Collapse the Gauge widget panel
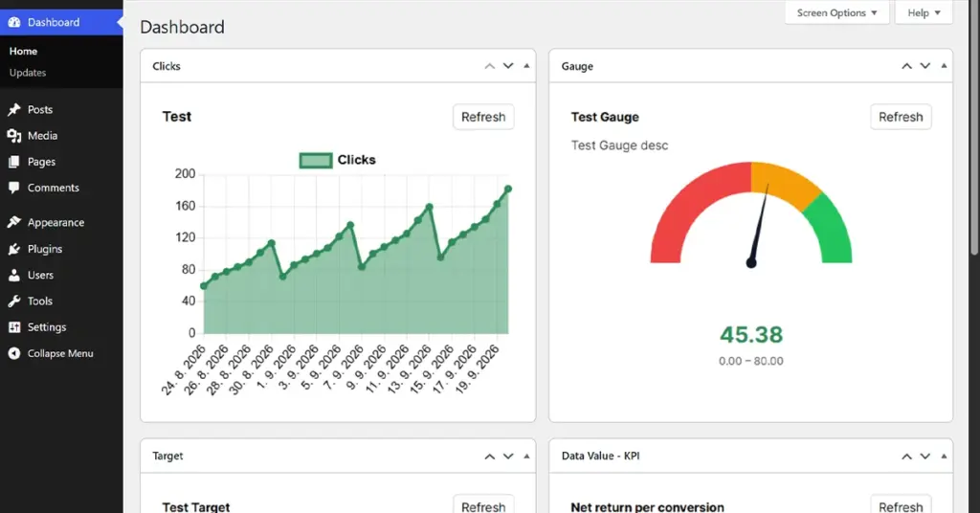The image size is (980, 513). 944,66
